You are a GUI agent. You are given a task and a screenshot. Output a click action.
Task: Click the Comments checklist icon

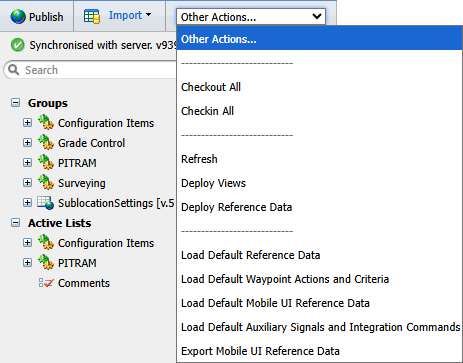(46, 283)
